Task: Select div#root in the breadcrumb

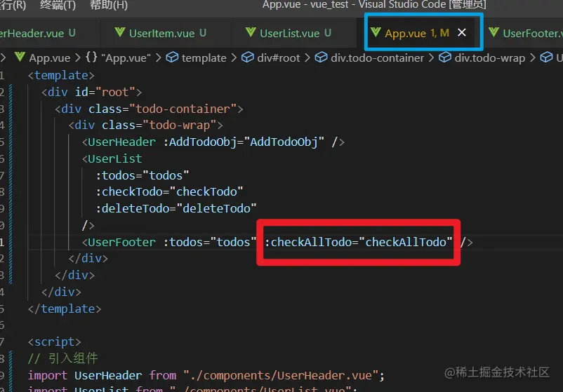Action: (x=278, y=58)
